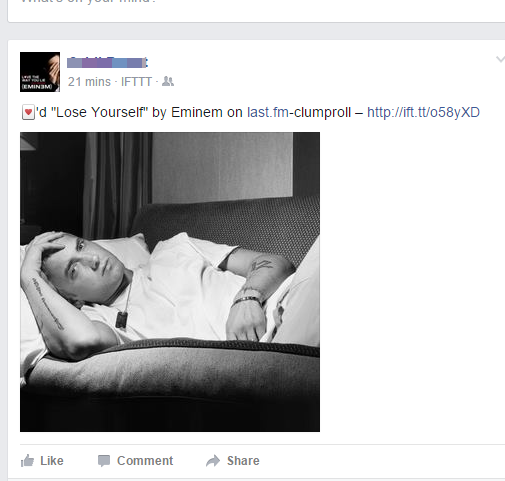Viewport: 505px width, 481px height.
Task: Click the Comment text label
Action: coord(145,461)
